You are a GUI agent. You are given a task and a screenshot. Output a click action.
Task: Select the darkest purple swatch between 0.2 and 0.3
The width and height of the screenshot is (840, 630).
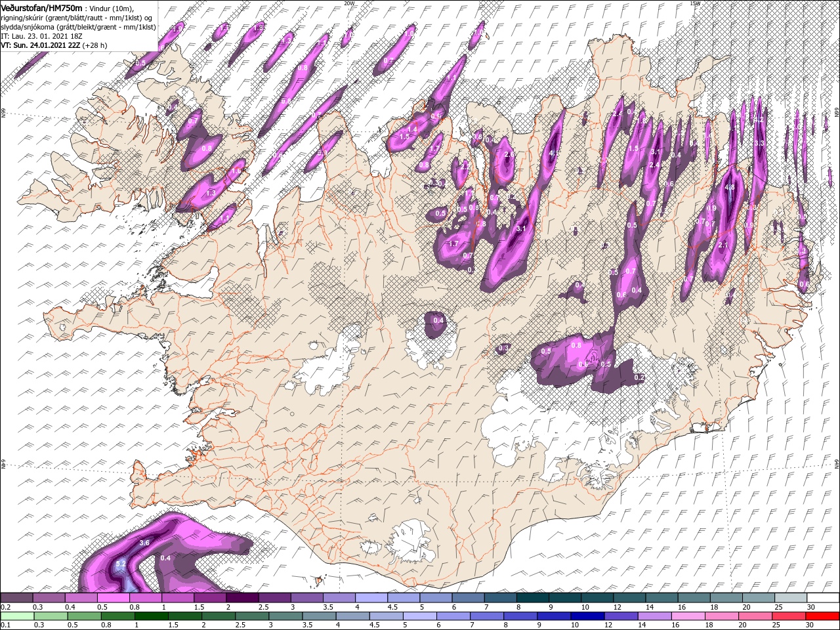[x=16, y=598]
